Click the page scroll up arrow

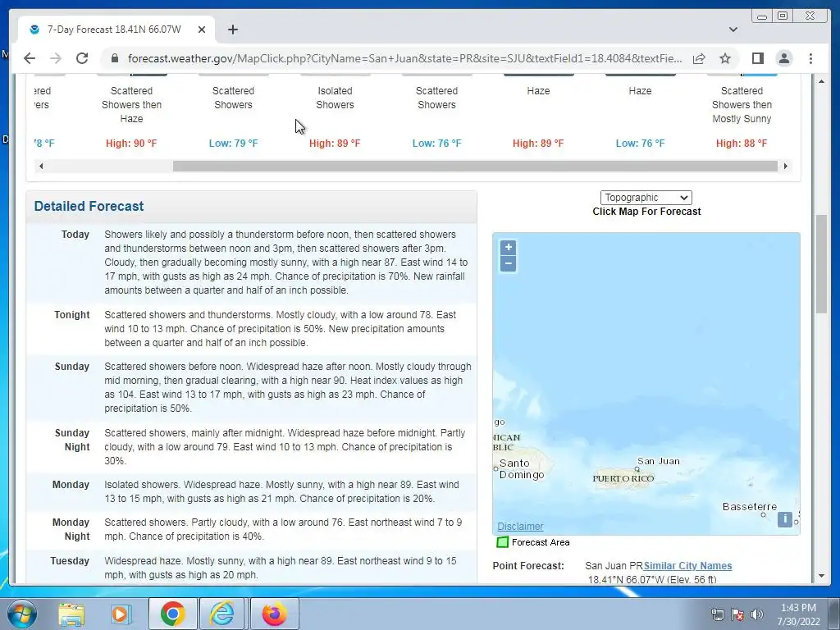(x=821, y=81)
